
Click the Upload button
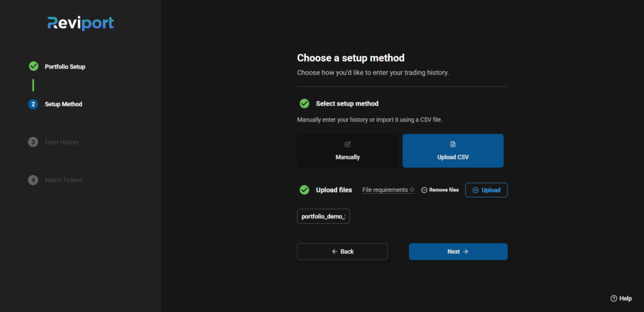click(486, 190)
